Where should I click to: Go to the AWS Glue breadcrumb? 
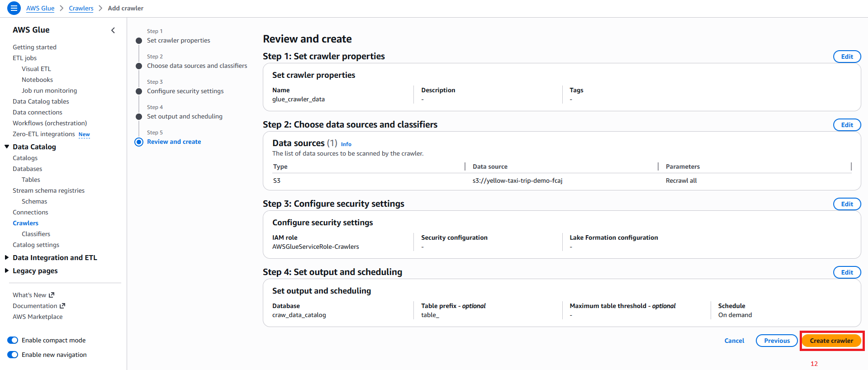tap(40, 8)
